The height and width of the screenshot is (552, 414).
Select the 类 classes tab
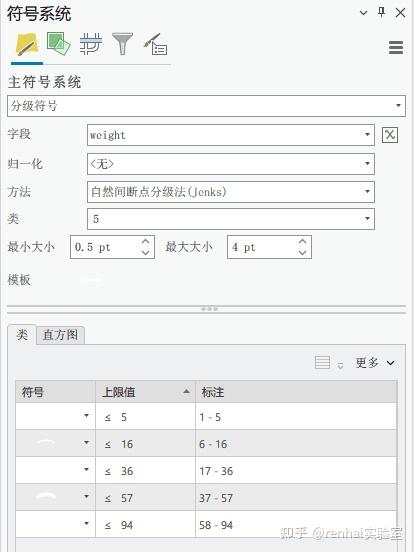click(x=22, y=334)
